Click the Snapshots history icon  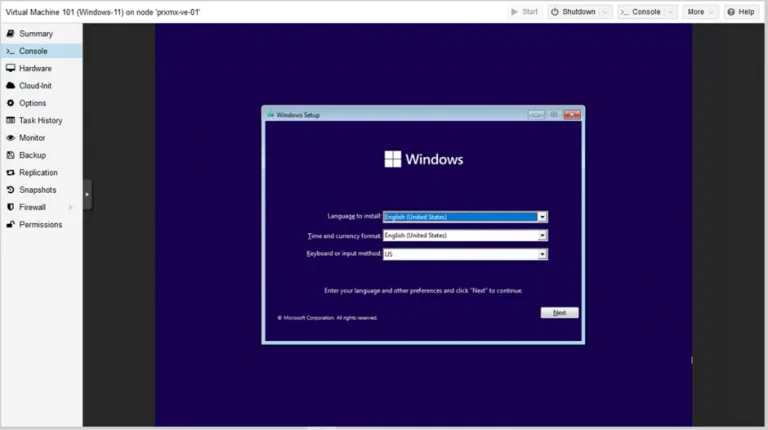tap(10, 190)
